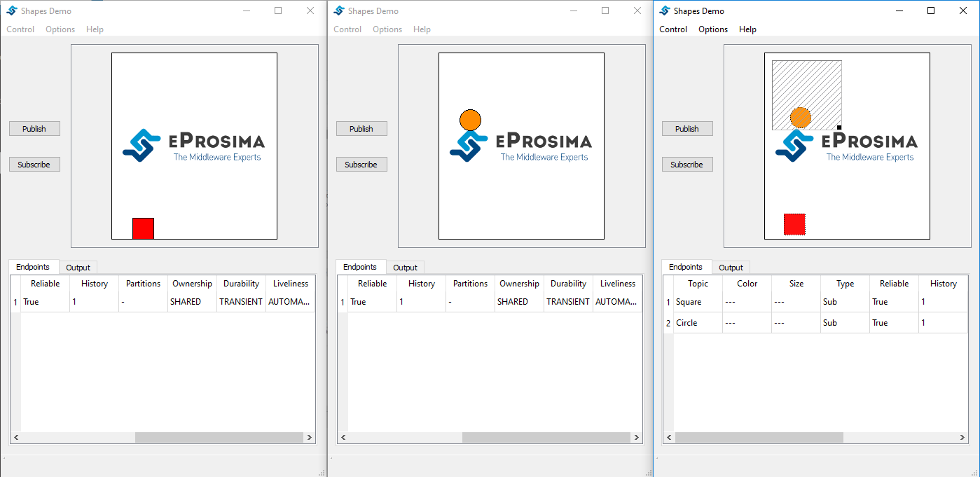Select row header 2 in right window table
This screenshot has width=980, height=477.
click(668, 323)
